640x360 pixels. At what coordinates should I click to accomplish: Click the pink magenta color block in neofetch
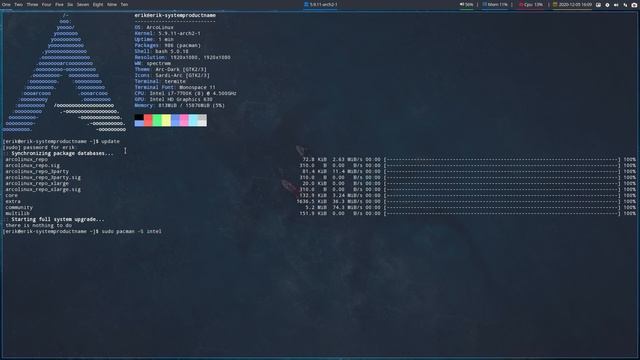[184, 120]
